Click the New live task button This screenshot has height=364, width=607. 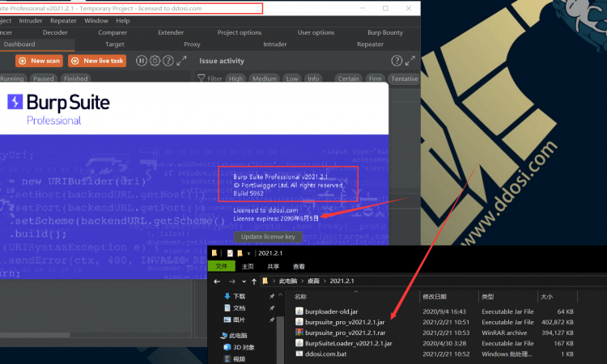coord(97,61)
